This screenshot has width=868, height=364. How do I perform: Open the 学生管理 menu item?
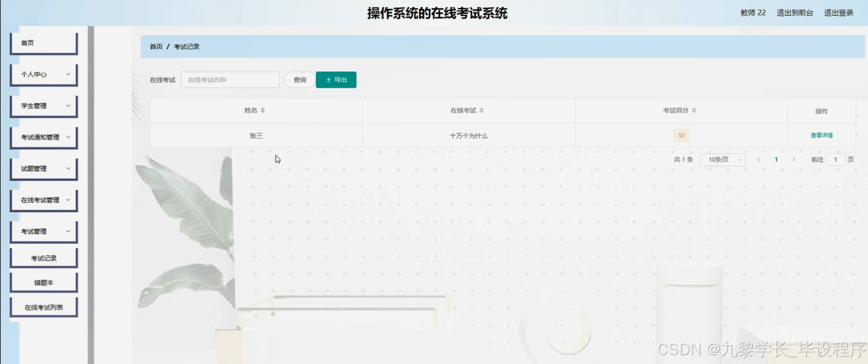(44, 106)
